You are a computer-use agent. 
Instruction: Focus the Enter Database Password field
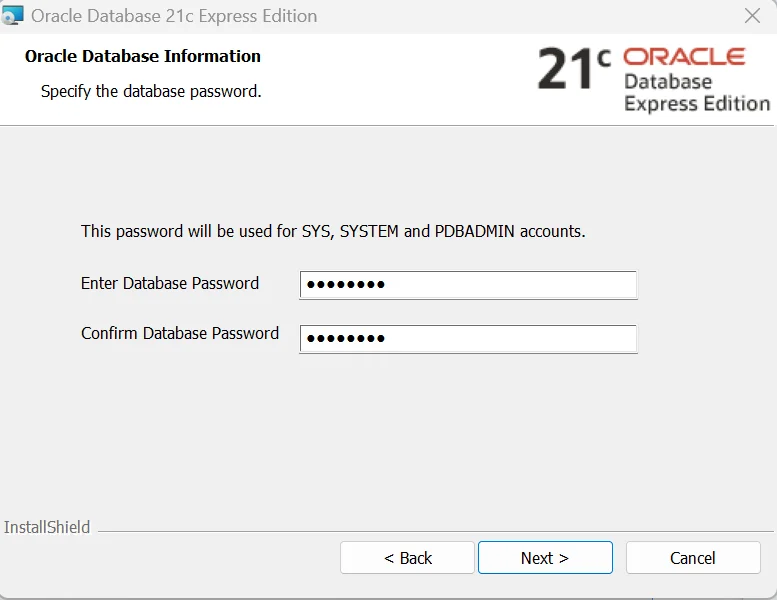(468, 284)
